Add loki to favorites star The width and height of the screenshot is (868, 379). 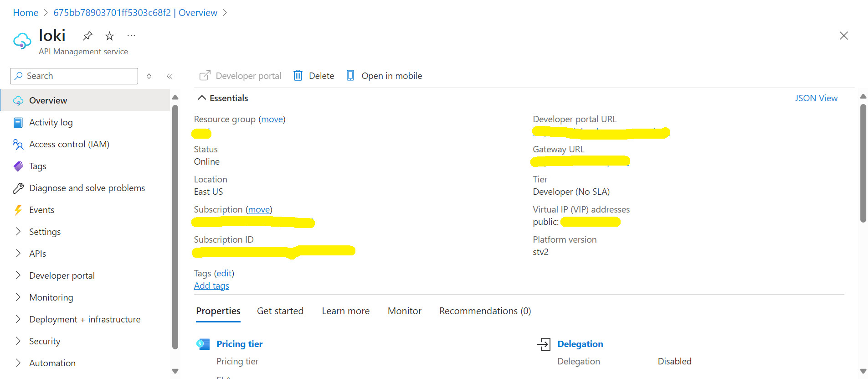click(109, 36)
